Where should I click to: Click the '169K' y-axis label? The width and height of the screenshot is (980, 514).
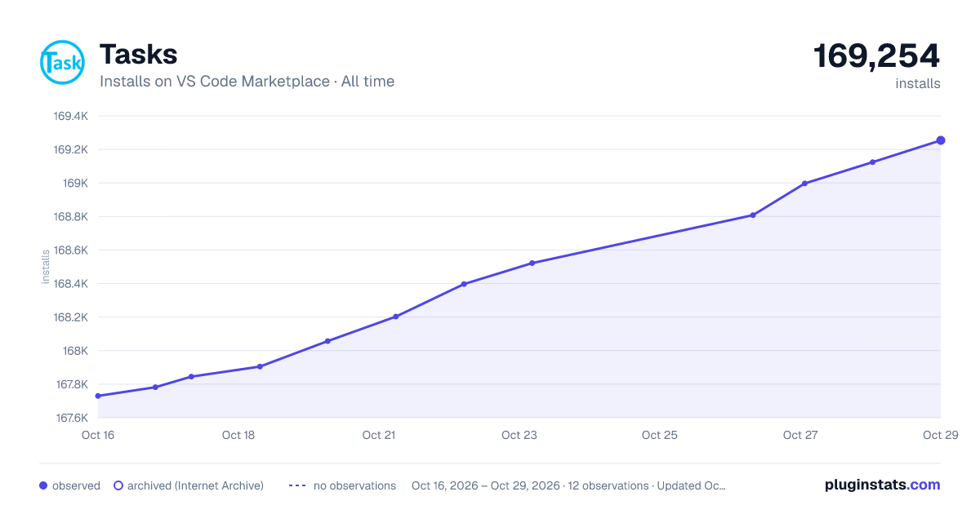point(76,183)
